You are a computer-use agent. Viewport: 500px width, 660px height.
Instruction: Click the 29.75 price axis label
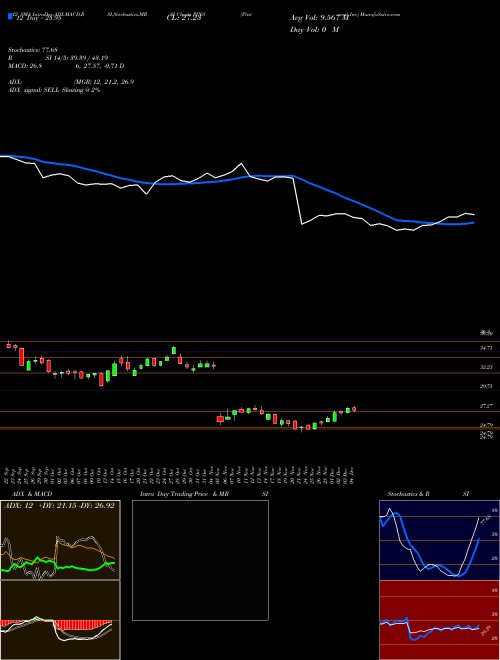point(487,386)
